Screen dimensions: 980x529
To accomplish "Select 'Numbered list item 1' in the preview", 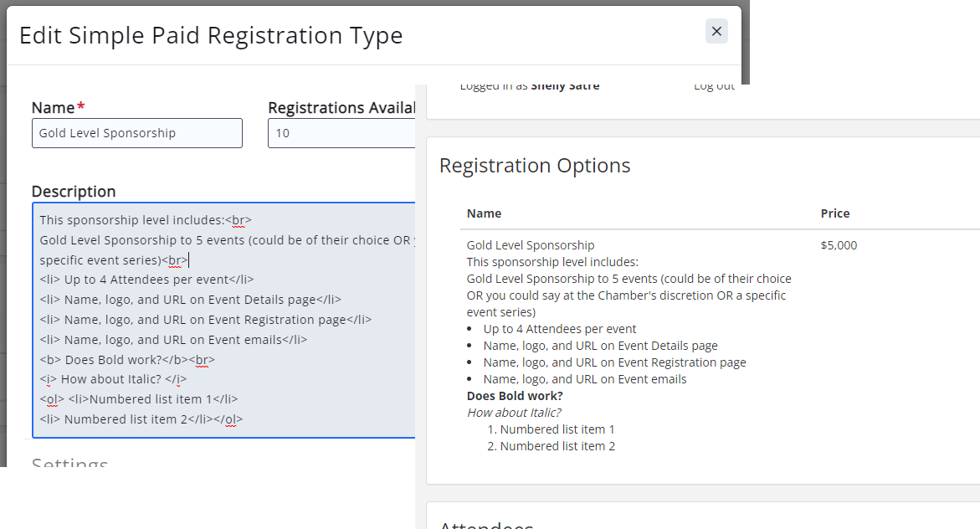I will (x=557, y=429).
